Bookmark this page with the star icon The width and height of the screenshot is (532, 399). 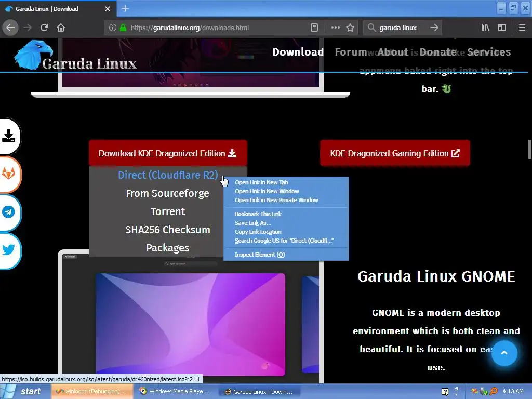click(350, 28)
